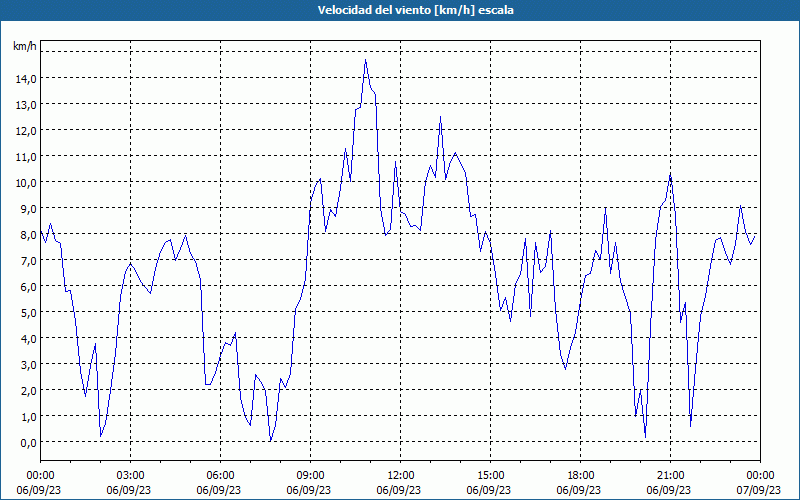
Task: Click the 4,0 y-axis label
Action: pyautogui.click(x=28, y=338)
